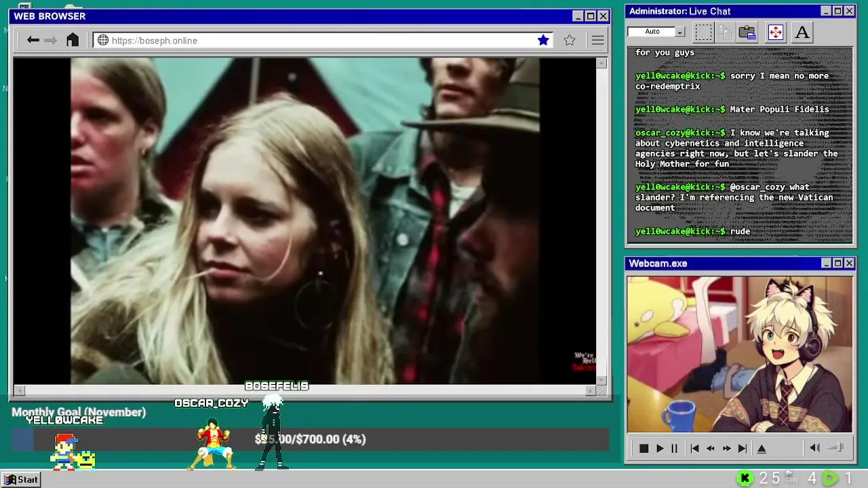Open the Start menu
868x488 pixels.
(x=20, y=479)
